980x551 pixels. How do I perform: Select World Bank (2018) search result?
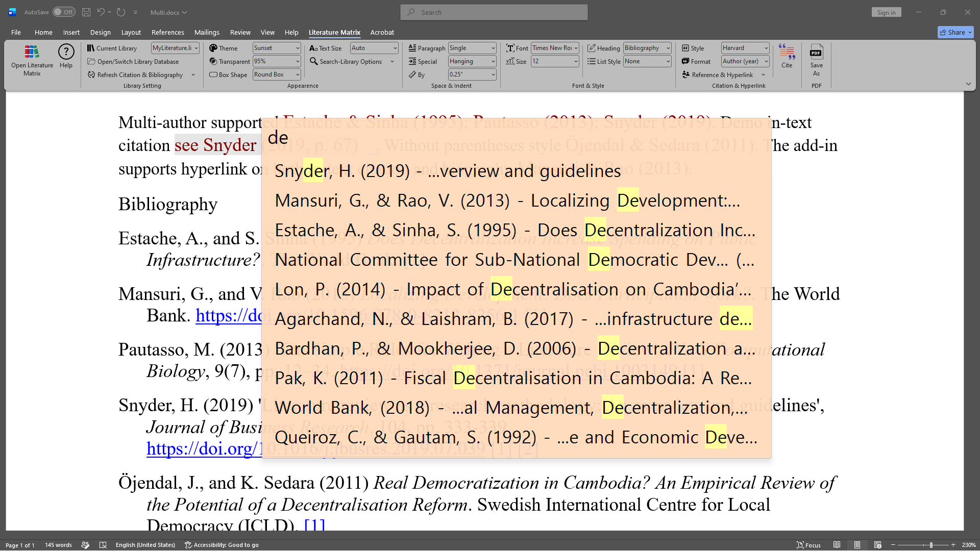pos(516,408)
